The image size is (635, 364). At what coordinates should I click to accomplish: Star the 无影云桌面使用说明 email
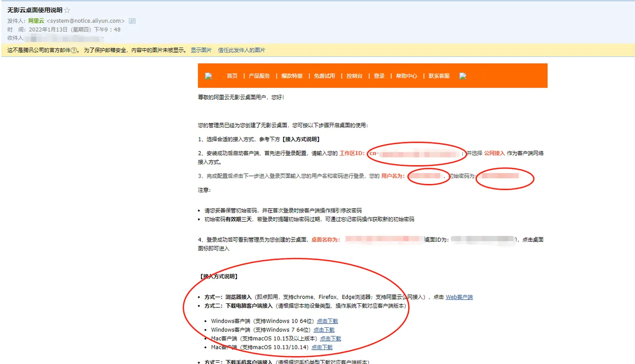pos(67,10)
